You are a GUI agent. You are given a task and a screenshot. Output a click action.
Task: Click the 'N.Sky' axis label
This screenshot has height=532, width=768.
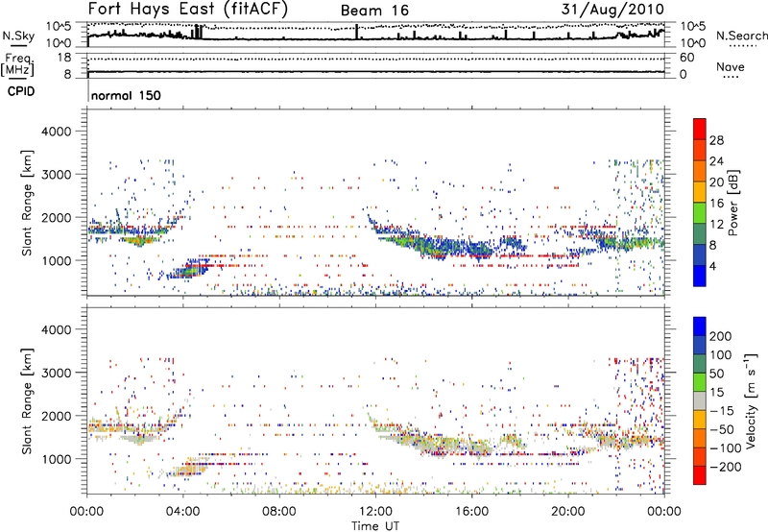pyautogui.click(x=18, y=36)
